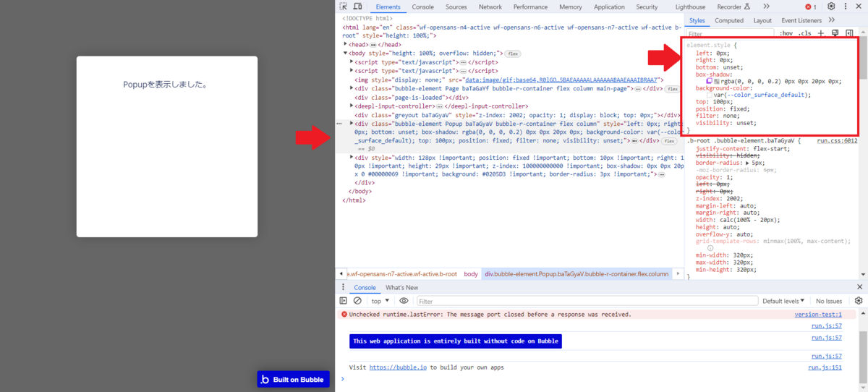
Task: Open the Network tab
Action: click(490, 7)
